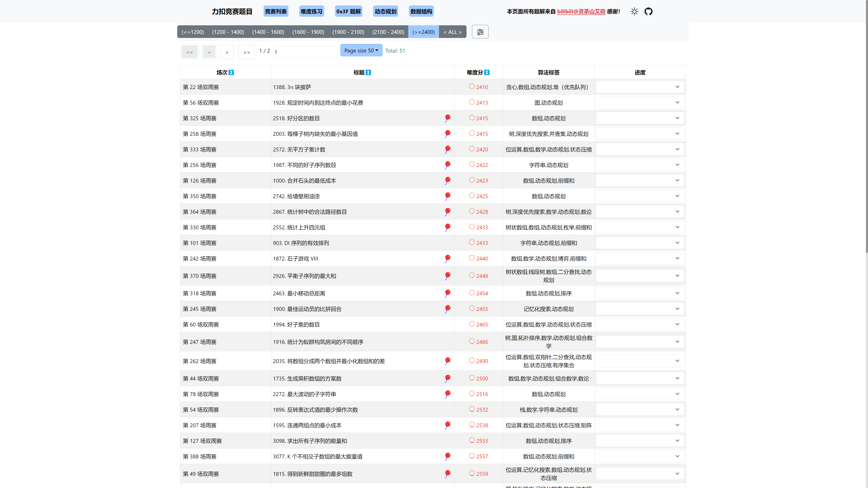Click red pin icon for 1000. 合并石头的最低成本
This screenshot has width=868, height=488.
point(448,180)
